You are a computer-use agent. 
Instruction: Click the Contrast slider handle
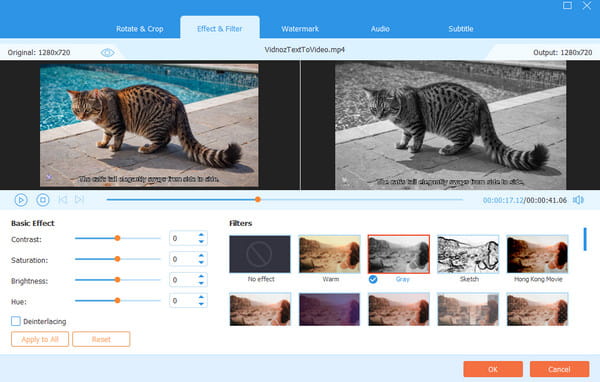117,238
